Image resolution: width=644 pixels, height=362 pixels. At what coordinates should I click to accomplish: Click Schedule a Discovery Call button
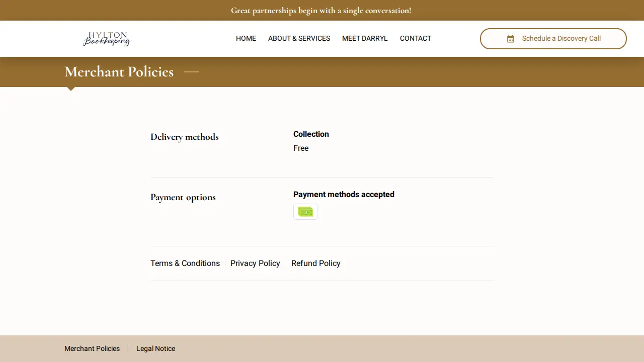tap(553, 39)
